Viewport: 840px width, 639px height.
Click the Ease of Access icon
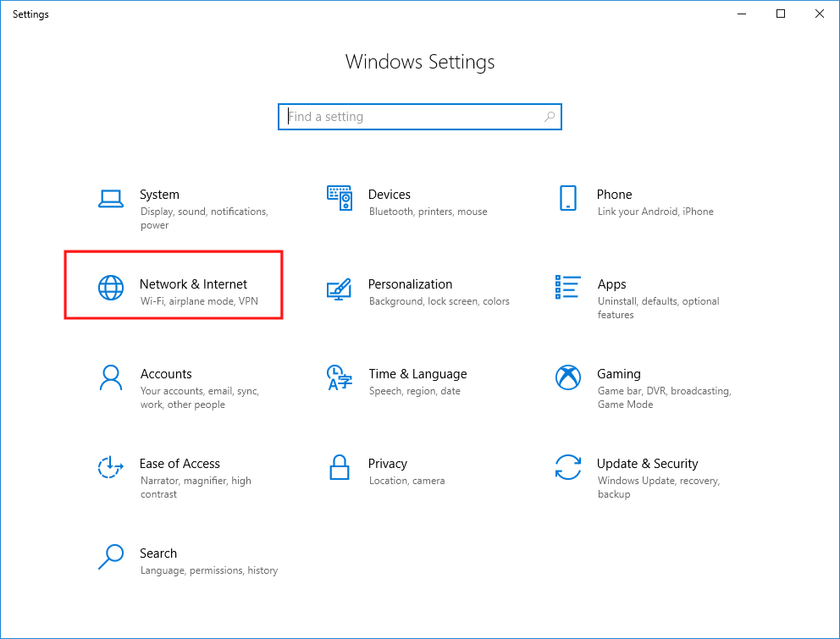(x=111, y=468)
